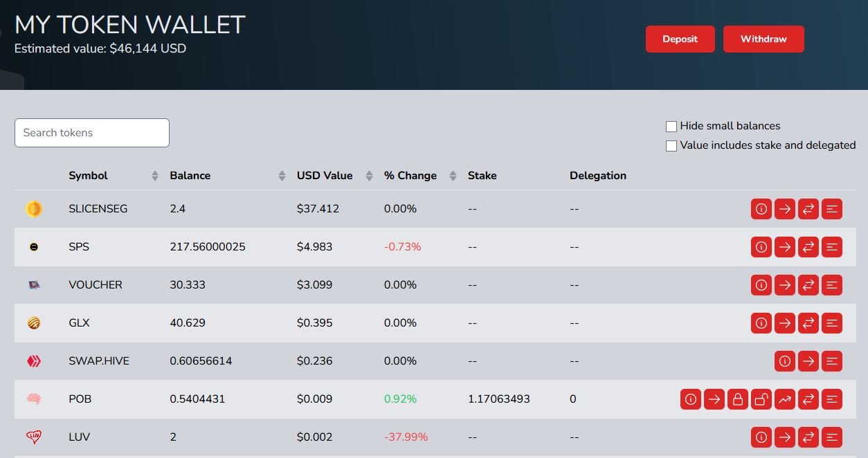Click swap arrows icon in SPS row
The width and height of the screenshot is (868, 458).
pos(808,247)
